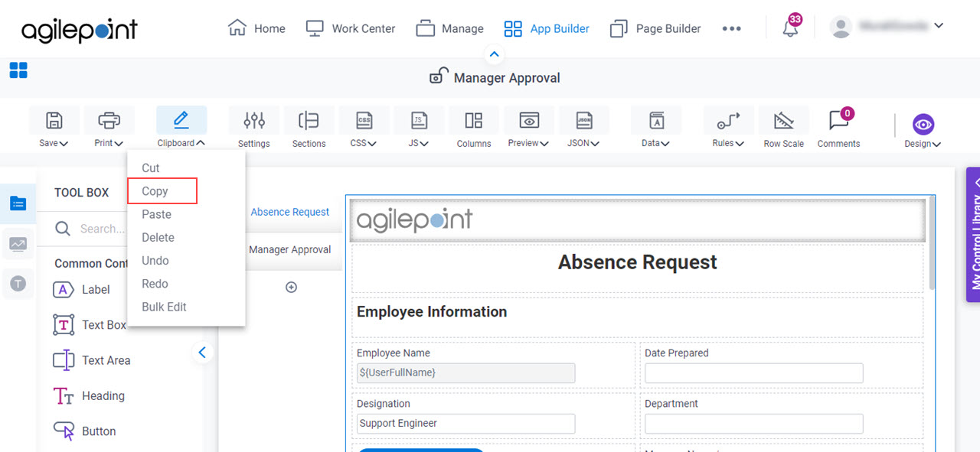Screen dimensions: 980x452
Task: Open the notifications bell
Action: [x=790, y=28]
